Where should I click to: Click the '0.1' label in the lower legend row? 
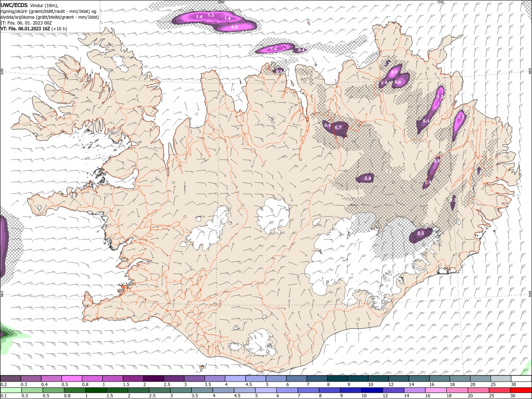coord(3,396)
